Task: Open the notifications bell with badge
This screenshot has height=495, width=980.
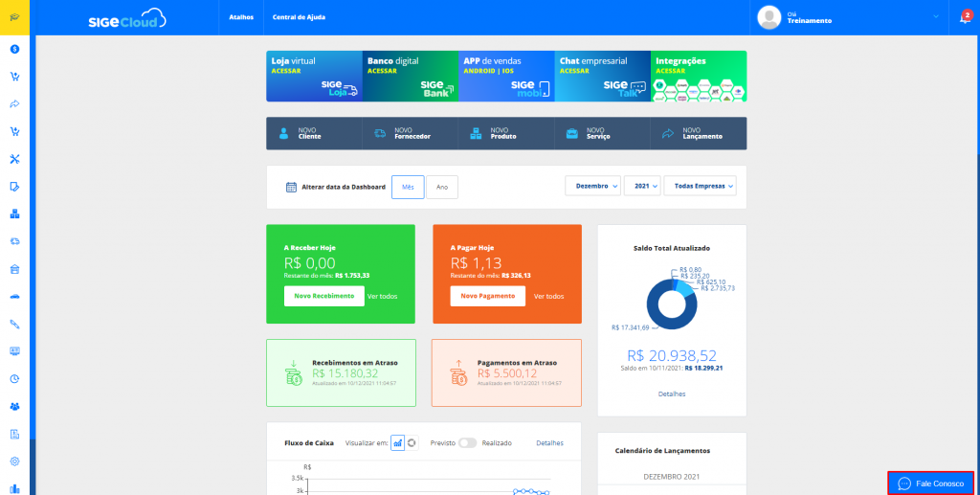Action: pyautogui.click(x=965, y=17)
